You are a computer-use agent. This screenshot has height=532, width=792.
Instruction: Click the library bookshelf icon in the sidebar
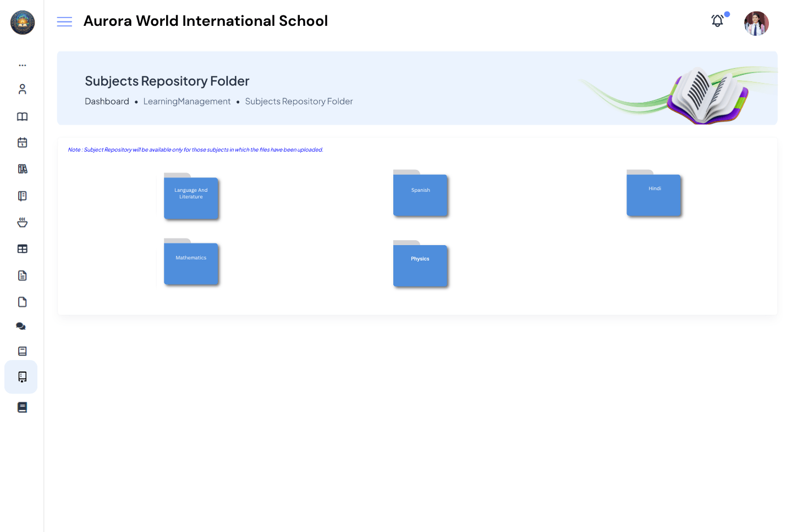pyautogui.click(x=22, y=169)
